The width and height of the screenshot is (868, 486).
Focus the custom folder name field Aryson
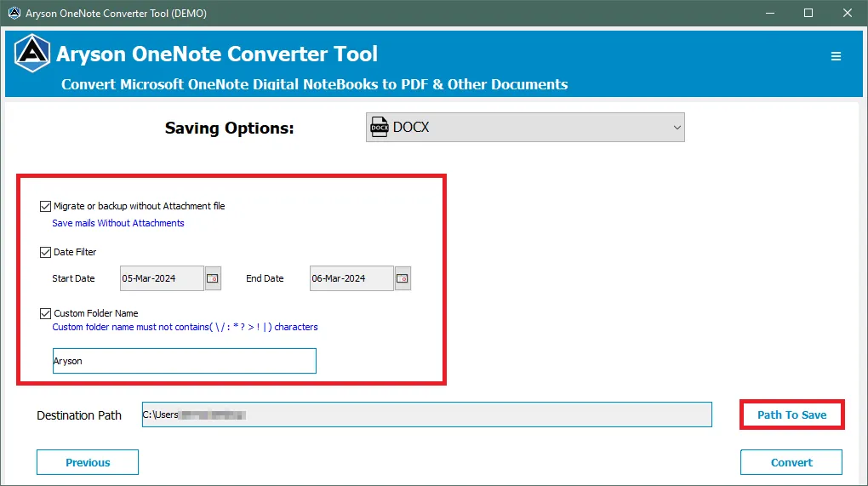[185, 361]
